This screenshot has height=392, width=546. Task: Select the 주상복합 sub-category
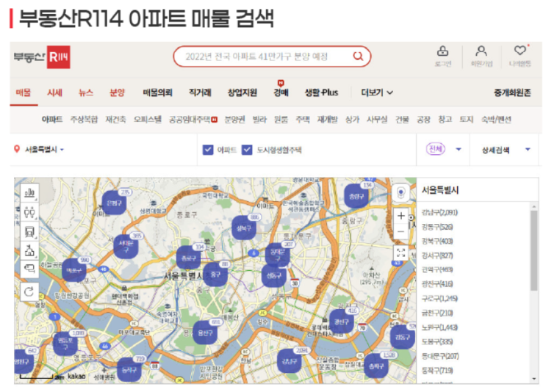coord(84,120)
